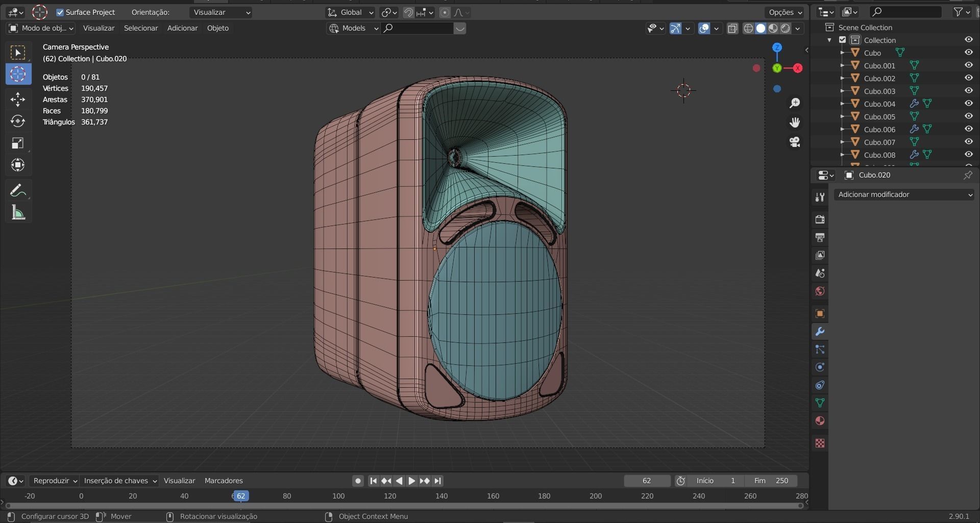
Task: Activate the 3D Cursor tool
Action: [x=18, y=74]
